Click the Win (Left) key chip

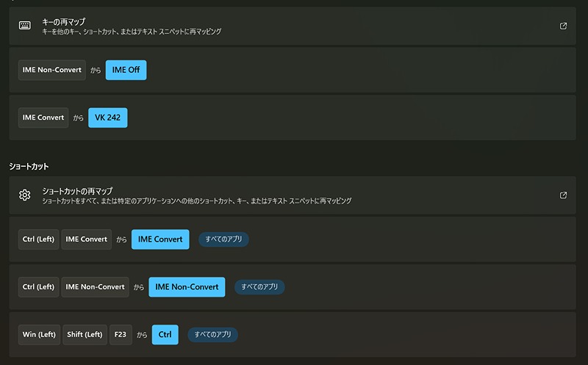click(x=39, y=335)
